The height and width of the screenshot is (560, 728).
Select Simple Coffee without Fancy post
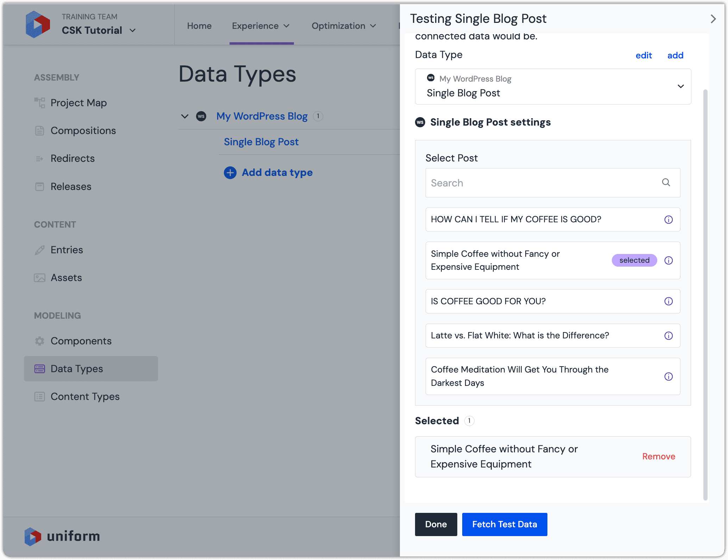[553, 260]
